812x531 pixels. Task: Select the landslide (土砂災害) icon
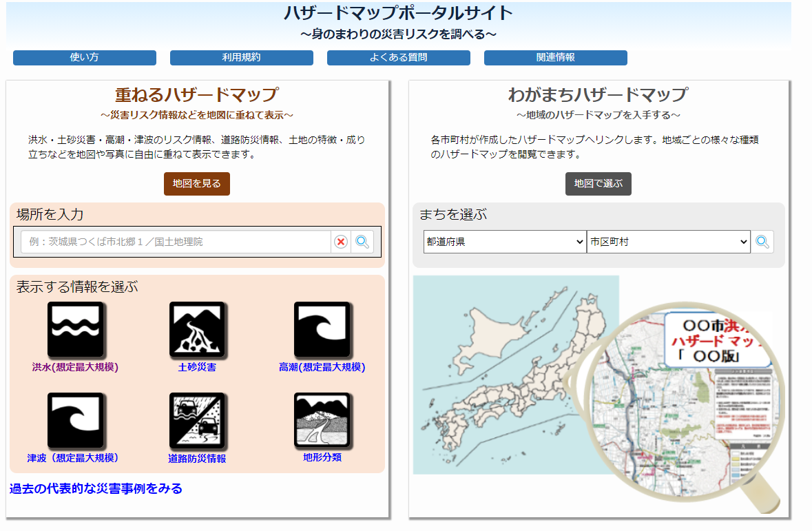tap(197, 330)
